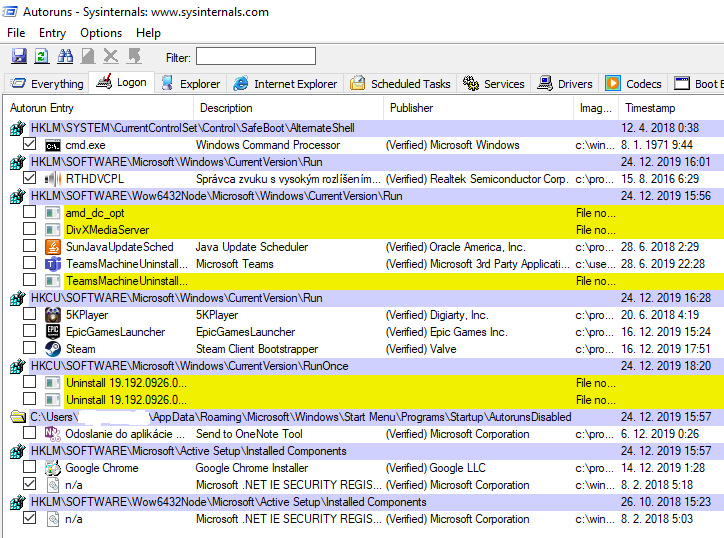Click the Refresh toolbar icon

tap(42, 57)
